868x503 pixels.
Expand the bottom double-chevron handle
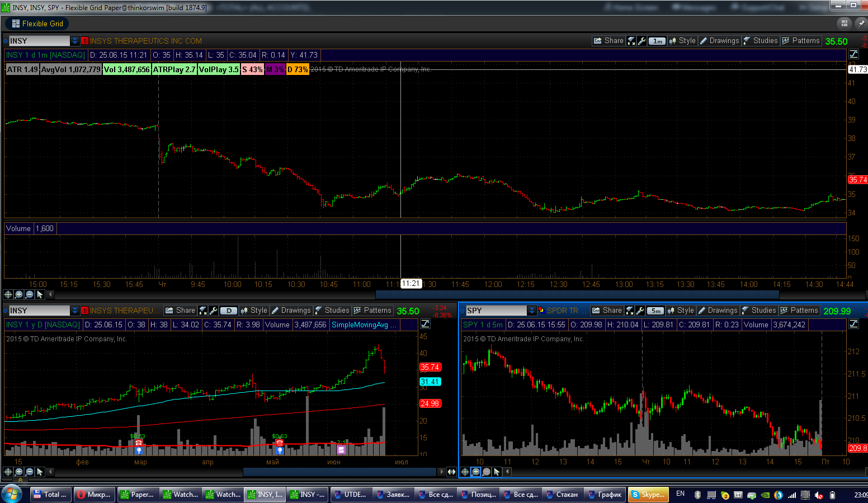pos(21,480)
